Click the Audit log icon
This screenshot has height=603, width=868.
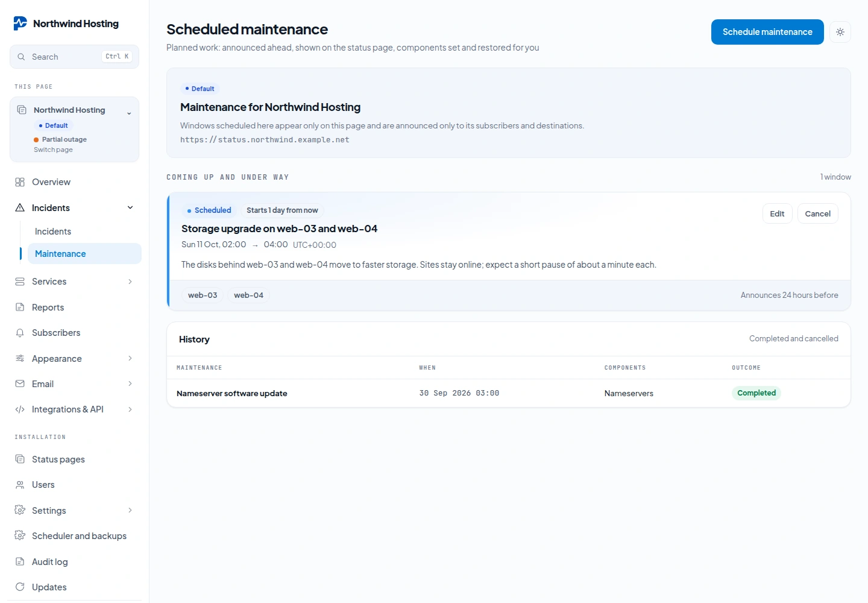pyautogui.click(x=20, y=562)
